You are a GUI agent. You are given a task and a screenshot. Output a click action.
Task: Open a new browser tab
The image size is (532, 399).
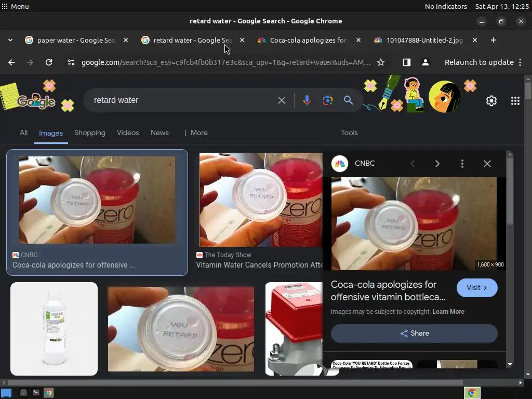pos(494,40)
